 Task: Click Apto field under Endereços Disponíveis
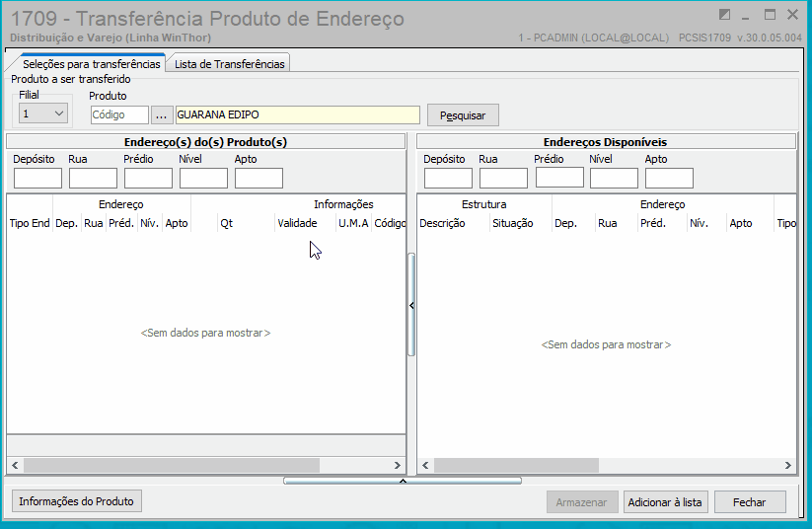coord(669,179)
